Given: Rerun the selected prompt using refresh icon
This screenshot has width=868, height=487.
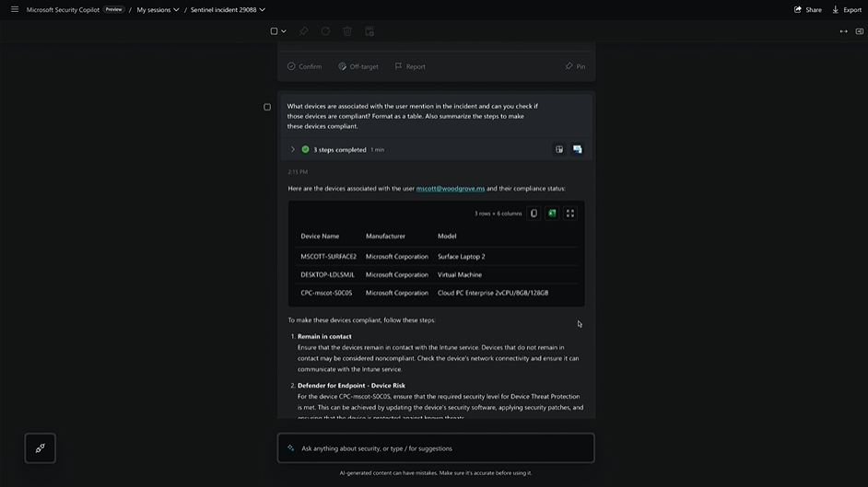Looking at the screenshot, I should click(325, 31).
